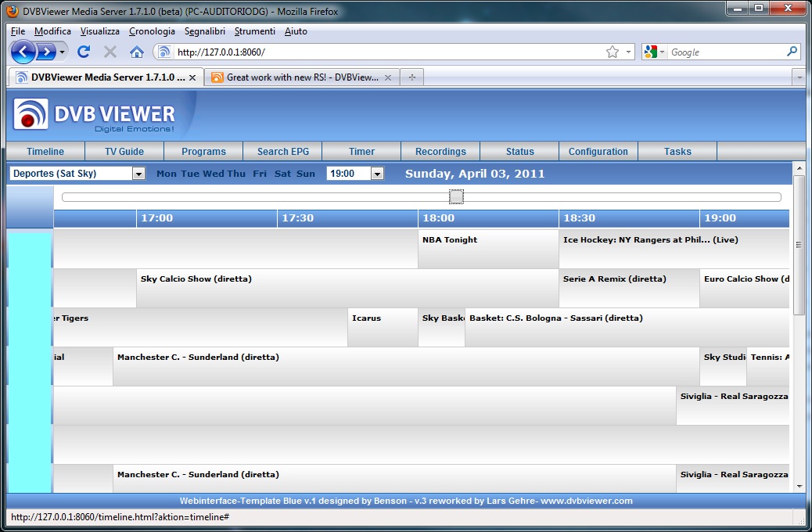Open the Modifica menu

pos(52,31)
